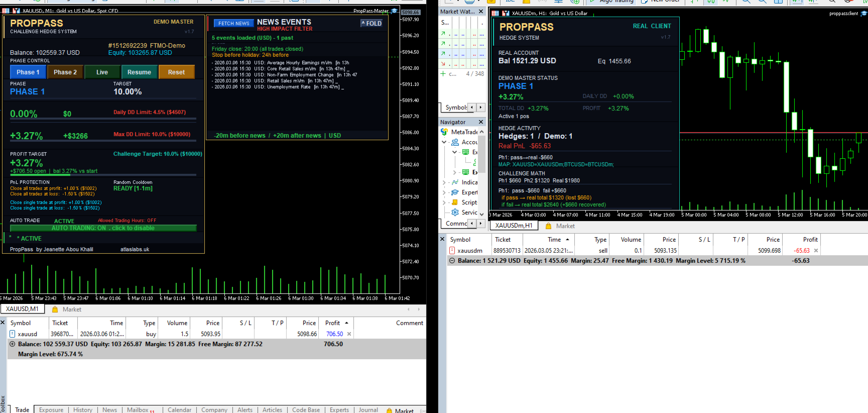Switch to the Mailbox tab
This screenshot has height=413, width=868.
click(141, 410)
